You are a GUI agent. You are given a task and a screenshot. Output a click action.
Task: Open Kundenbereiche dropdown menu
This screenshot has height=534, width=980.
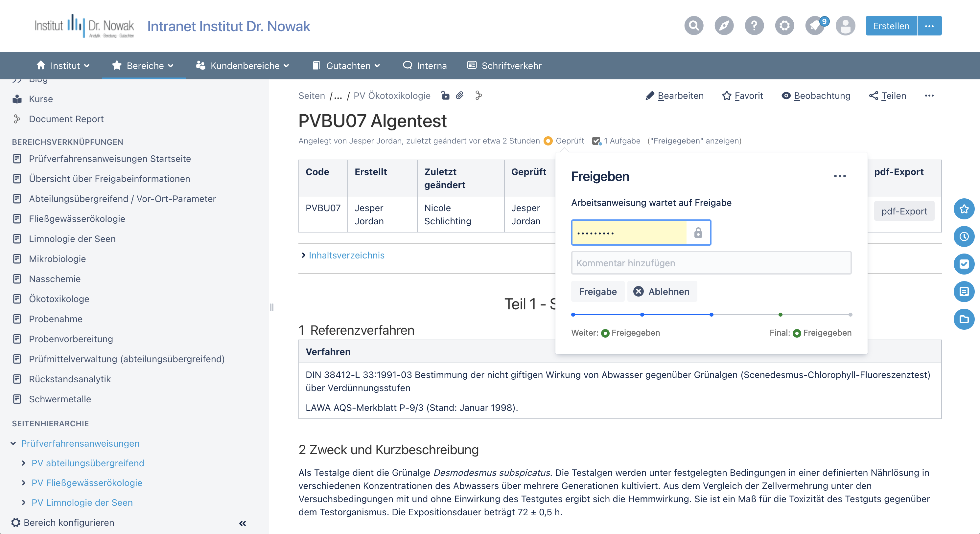(242, 65)
